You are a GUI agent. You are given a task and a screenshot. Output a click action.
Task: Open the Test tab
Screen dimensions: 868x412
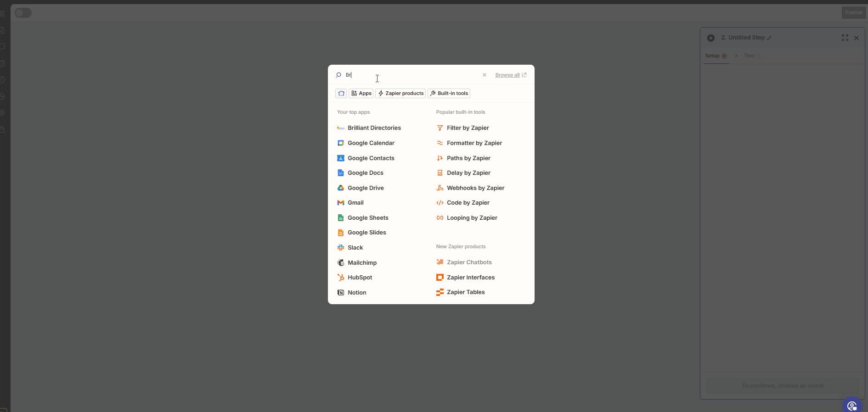click(x=752, y=56)
